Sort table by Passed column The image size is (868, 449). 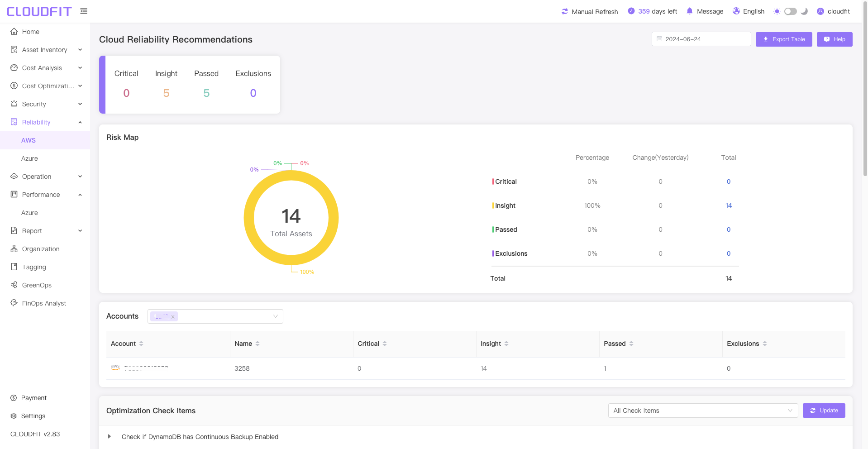[631, 344]
